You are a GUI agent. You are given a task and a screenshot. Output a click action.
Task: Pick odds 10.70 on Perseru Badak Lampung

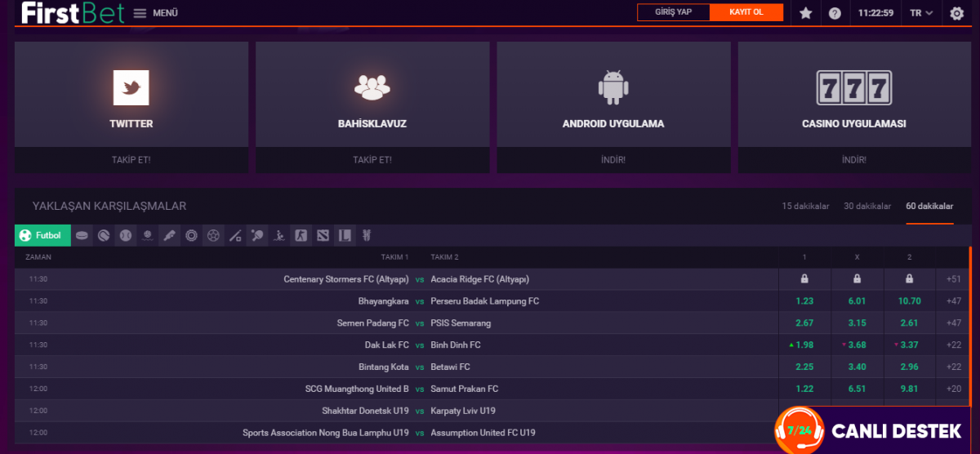(910, 301)
